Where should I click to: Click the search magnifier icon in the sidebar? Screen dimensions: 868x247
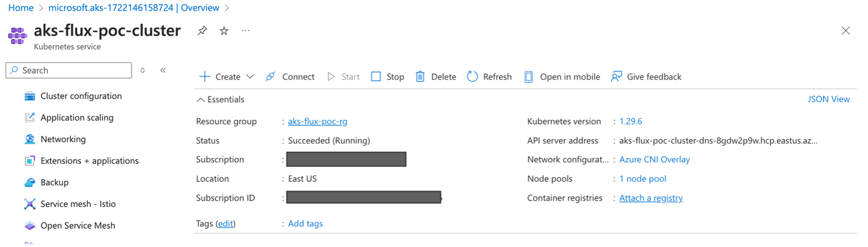coord(14,70)
